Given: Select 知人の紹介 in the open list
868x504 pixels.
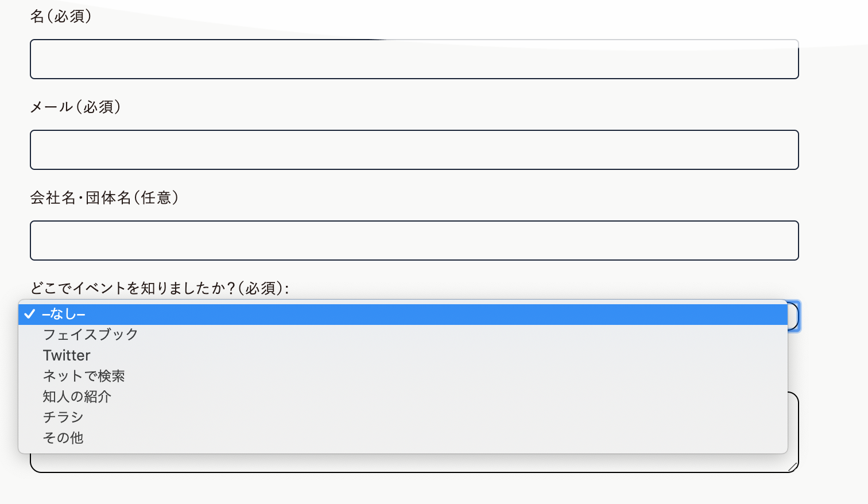Looking at the screenshot, I should pos(403,397).
